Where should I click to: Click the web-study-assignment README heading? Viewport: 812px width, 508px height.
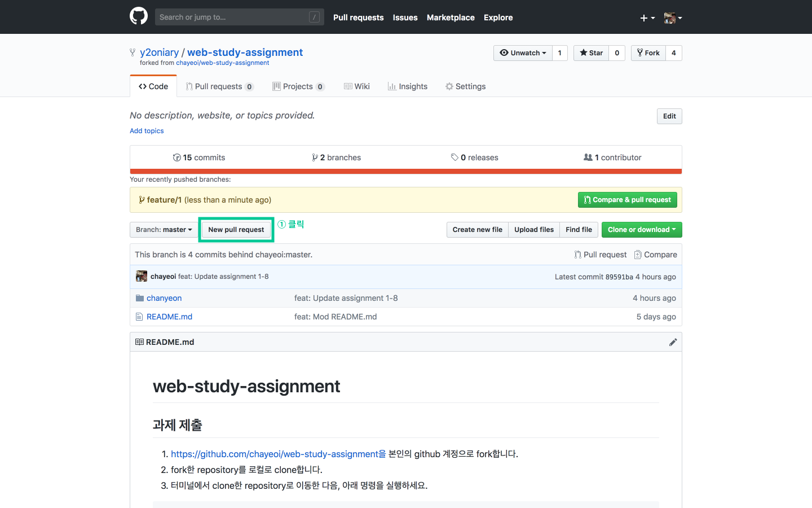coord(246,386)
